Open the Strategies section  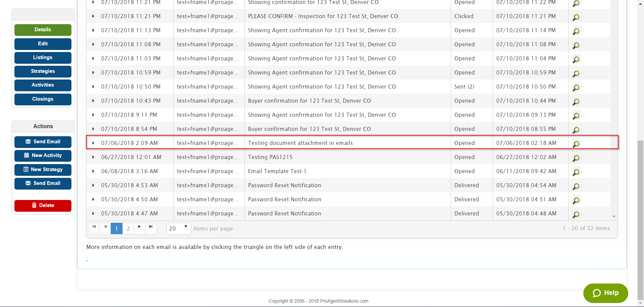click(43, 71)
